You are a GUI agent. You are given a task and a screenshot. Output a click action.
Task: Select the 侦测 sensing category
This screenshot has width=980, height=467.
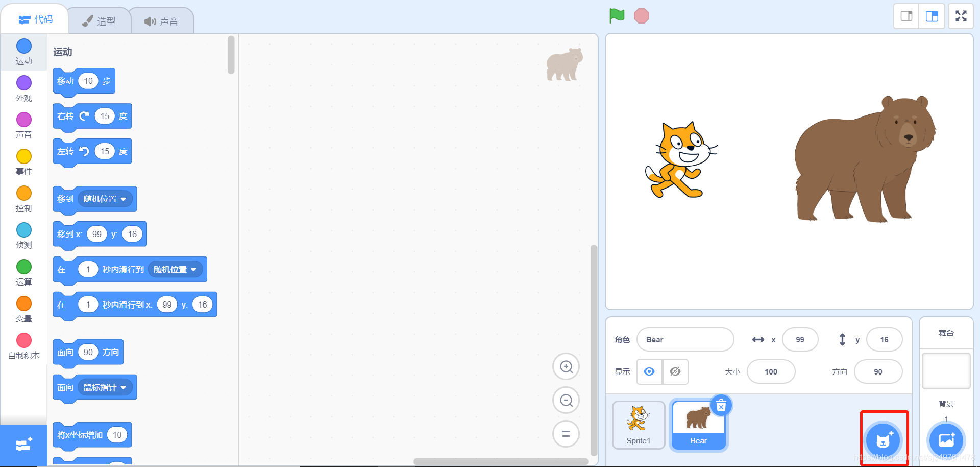24,236
